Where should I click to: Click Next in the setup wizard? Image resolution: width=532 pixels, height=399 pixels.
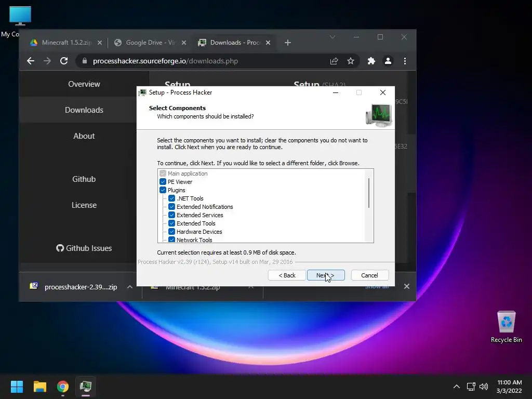point(326,275)
